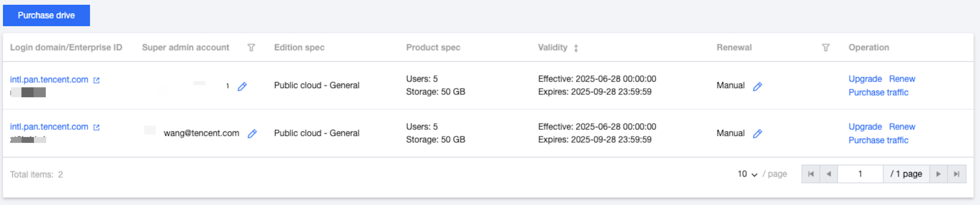Click the page number input field
The image size is (980, 205).
860,174
